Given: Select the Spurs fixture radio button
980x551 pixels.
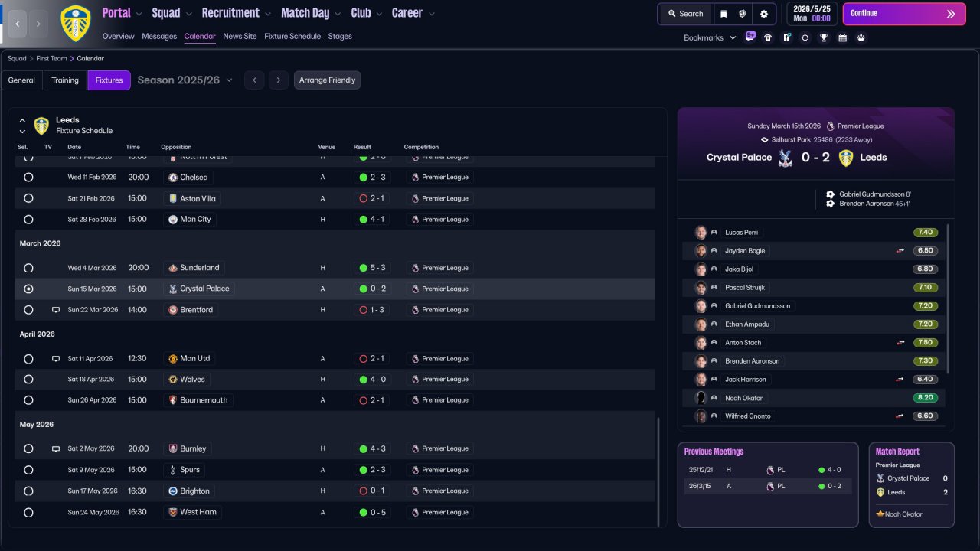Looking at the screenshot, I should [28, 470].
